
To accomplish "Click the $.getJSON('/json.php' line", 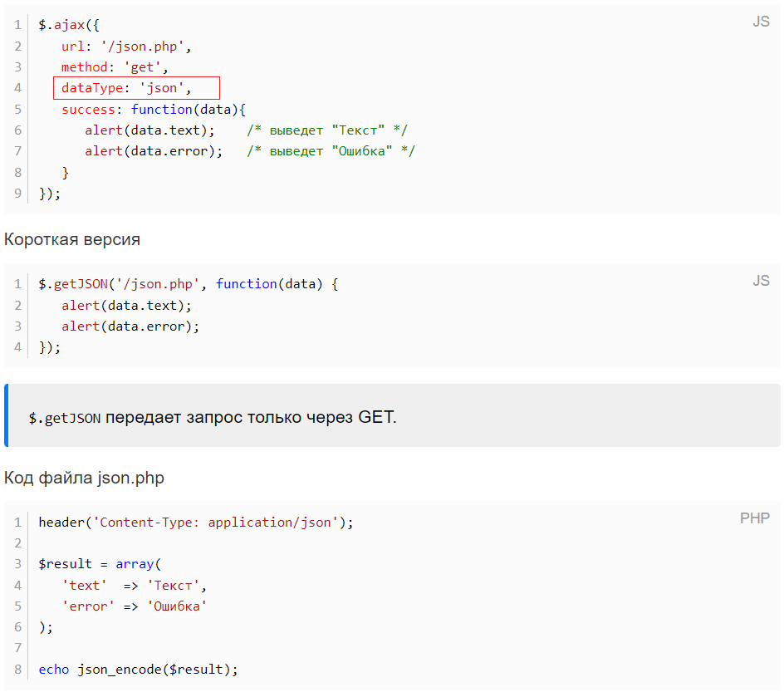I will pyautogui.click(x=189, y=284).
